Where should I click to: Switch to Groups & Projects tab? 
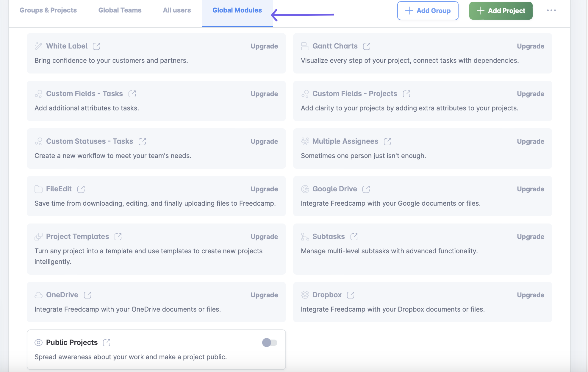48,10
